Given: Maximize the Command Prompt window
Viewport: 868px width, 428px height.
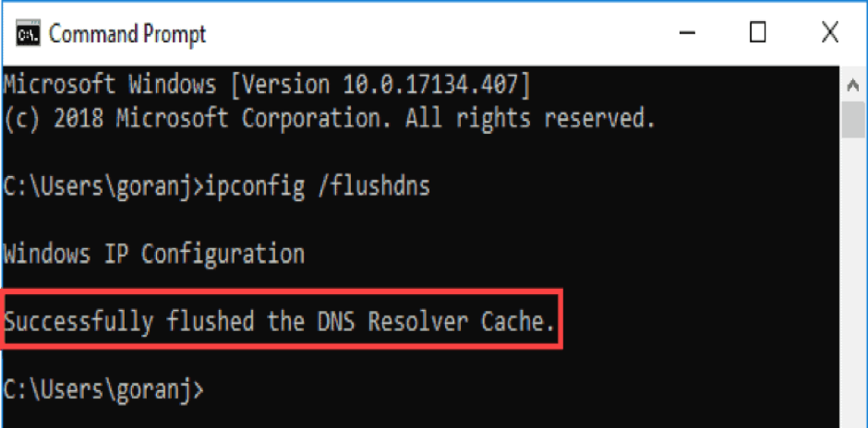Looking at the screenshot, I should pyautogui.click(x=757, y=34).
